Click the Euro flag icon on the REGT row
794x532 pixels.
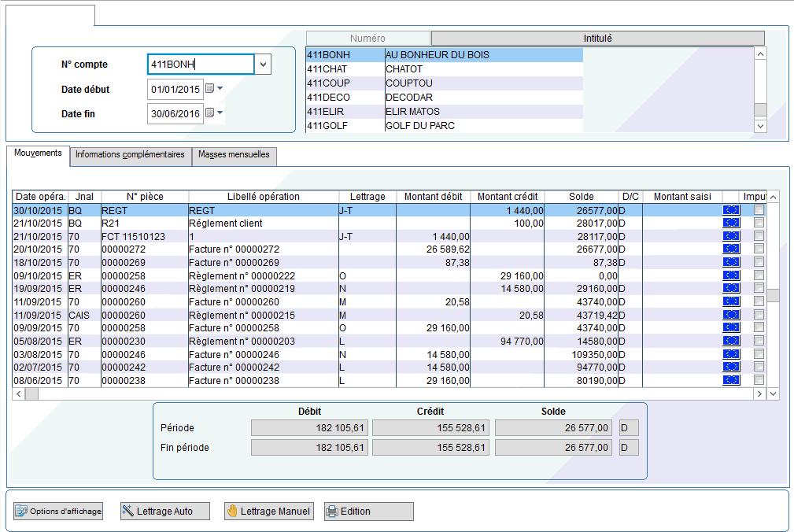click(731, 210)
